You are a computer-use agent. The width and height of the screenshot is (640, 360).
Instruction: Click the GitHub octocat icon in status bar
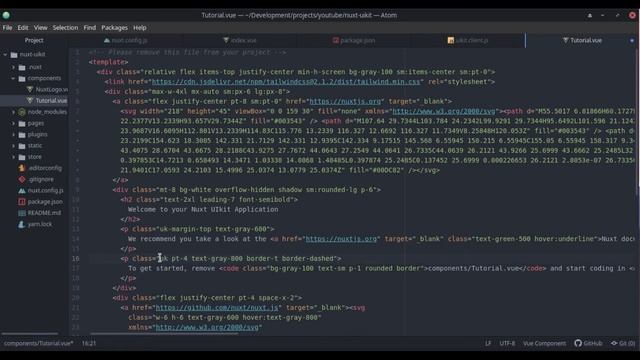coord(578,343)
